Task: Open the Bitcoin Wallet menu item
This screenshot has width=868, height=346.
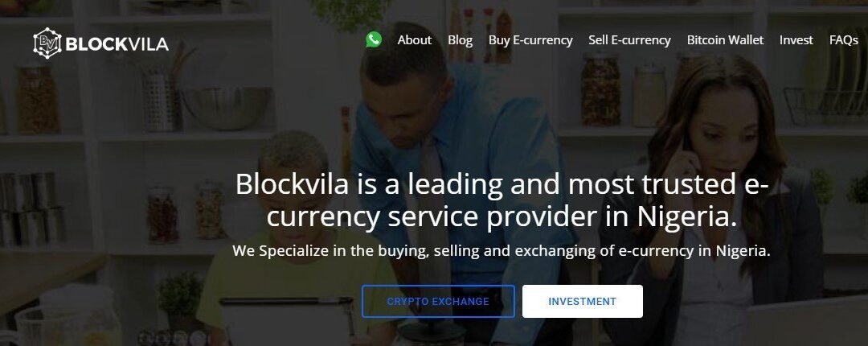Action: pos(725,40)
